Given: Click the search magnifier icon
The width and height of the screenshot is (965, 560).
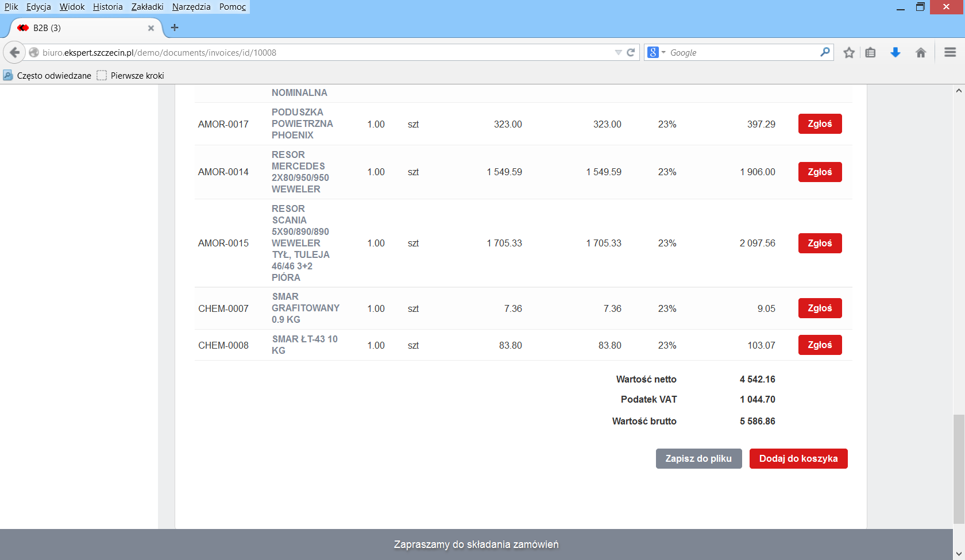Looking at the screenshot, I should [825, 52].
